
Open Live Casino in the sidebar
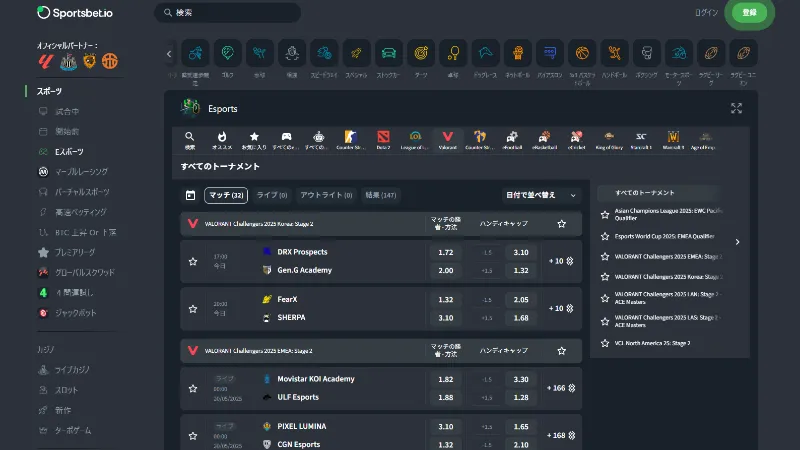tap(72, 369)
